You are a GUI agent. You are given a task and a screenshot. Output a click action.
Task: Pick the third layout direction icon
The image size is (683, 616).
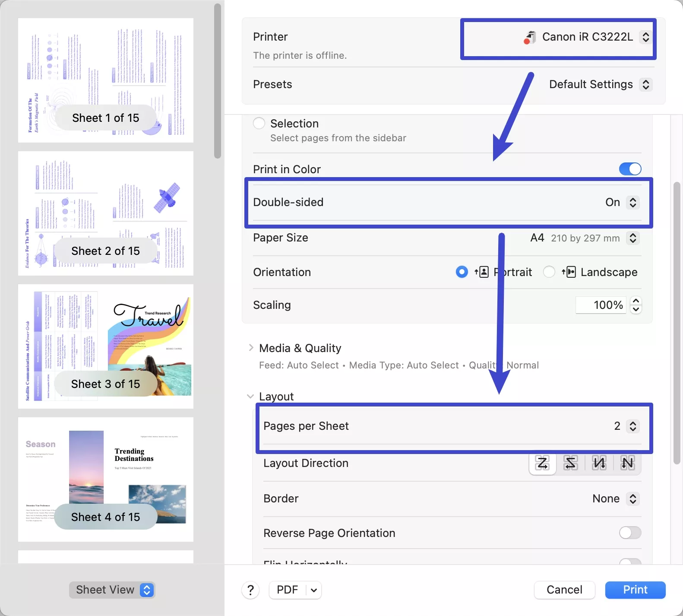[x=599, y=463]
